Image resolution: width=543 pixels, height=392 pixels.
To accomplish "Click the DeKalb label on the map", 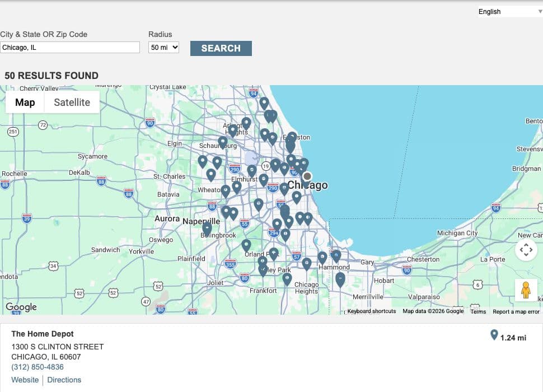I will click(x=79, y=172).
